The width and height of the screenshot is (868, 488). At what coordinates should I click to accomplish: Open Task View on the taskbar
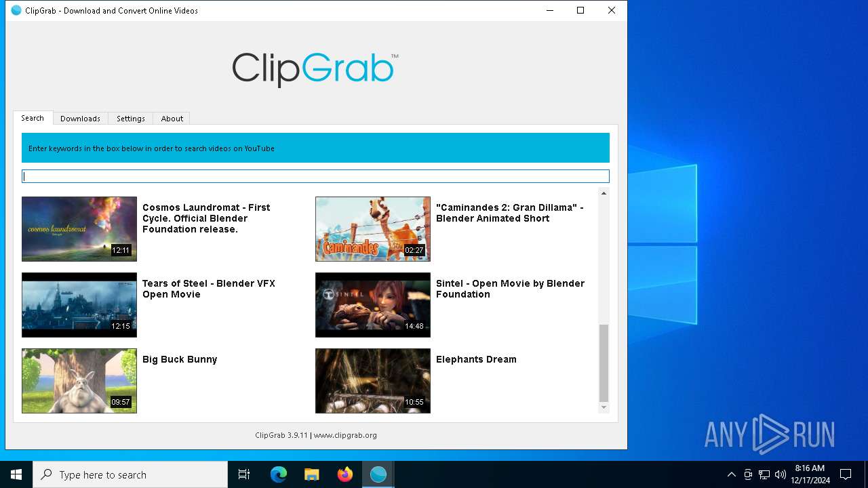(x=244, y=474)
